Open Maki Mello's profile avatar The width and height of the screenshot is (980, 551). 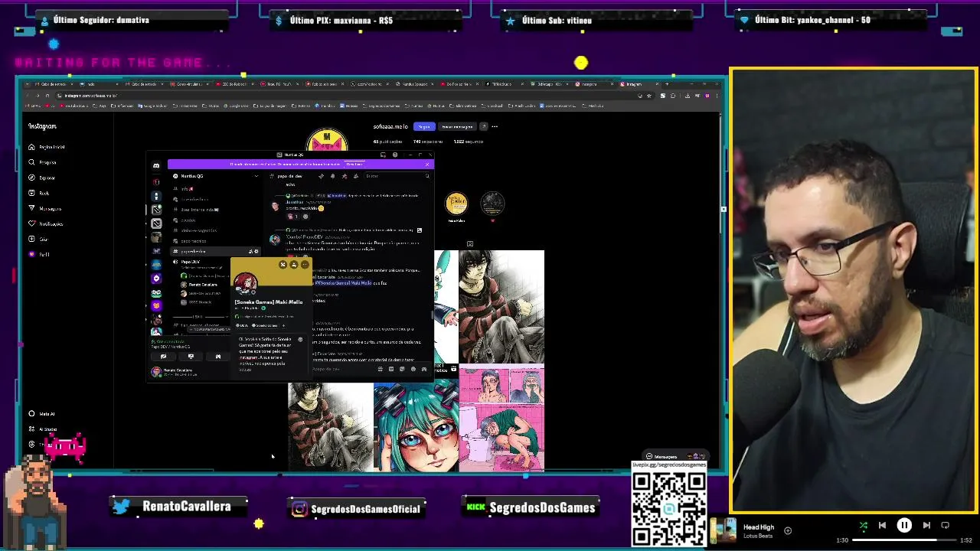click(245, 285)
